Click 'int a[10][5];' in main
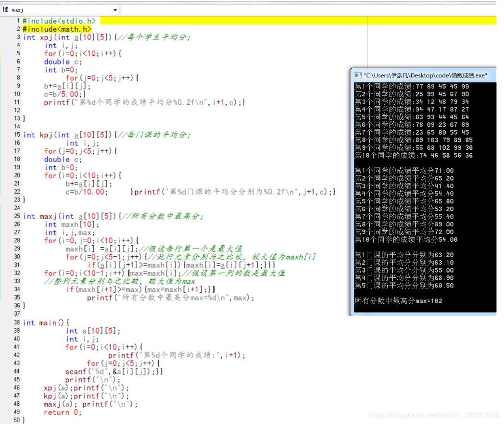Image resolution: width=504 pixels, height=424 pixels. [93, 331]
